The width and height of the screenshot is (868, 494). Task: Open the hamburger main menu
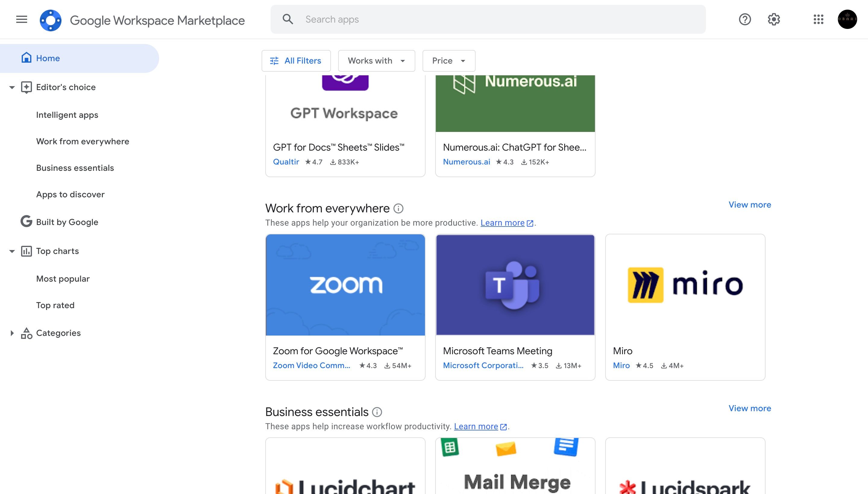[22, 19]
